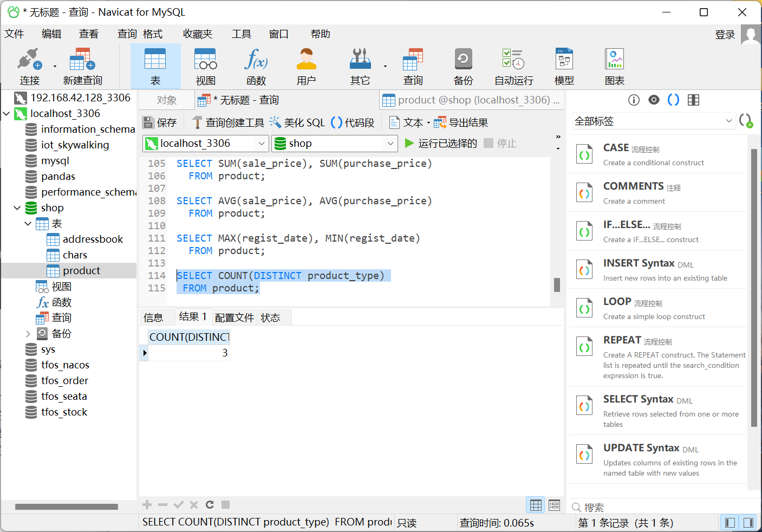Open the 全部标签 tag filter dropdown
Screen dimensions: 762x532
(654, 121)
